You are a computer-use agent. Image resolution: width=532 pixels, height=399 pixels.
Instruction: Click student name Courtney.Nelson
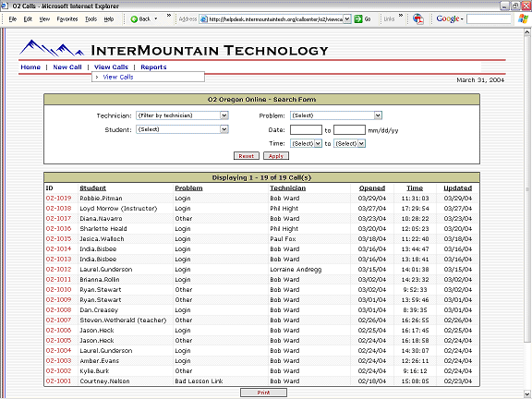[x=104, y=381]
